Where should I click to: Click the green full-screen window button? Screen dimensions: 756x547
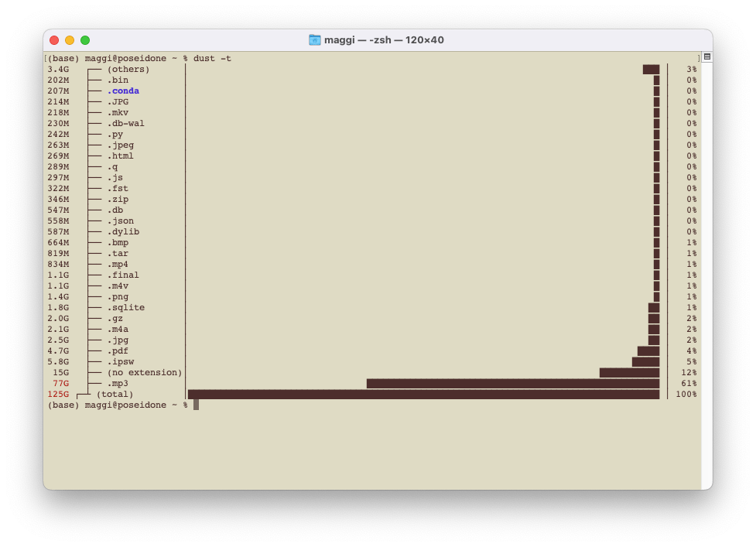tap(85, 40)
